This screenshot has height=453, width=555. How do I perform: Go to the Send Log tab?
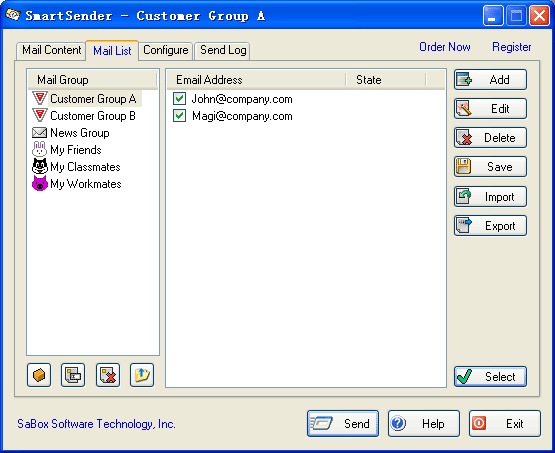[x=223, y=50]
